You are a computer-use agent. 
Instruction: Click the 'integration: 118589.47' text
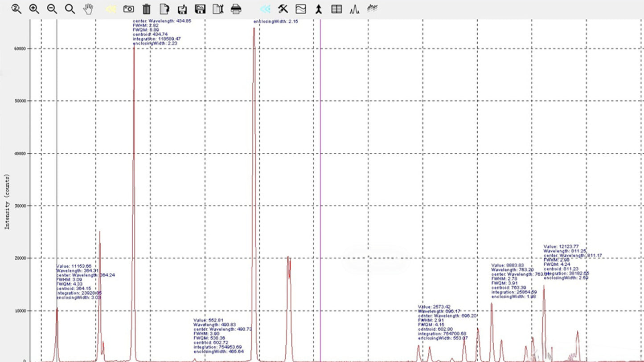coord(156,39)
